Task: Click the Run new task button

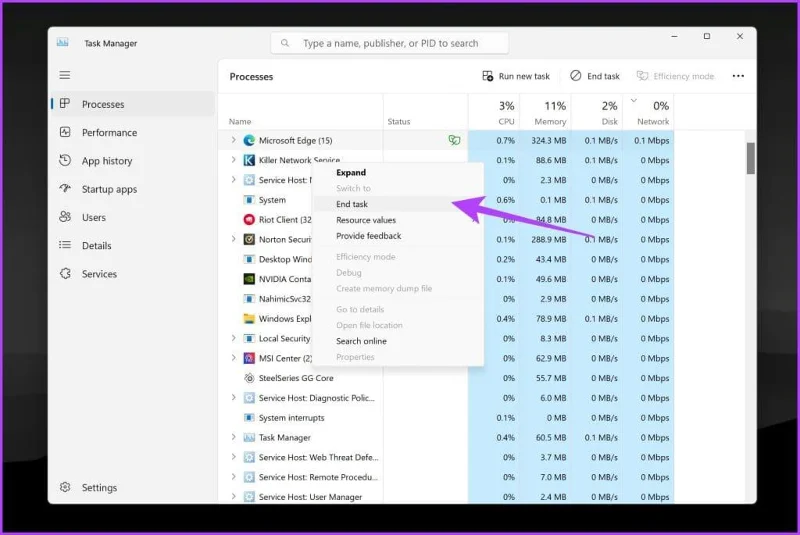Action: coord(516,76)
